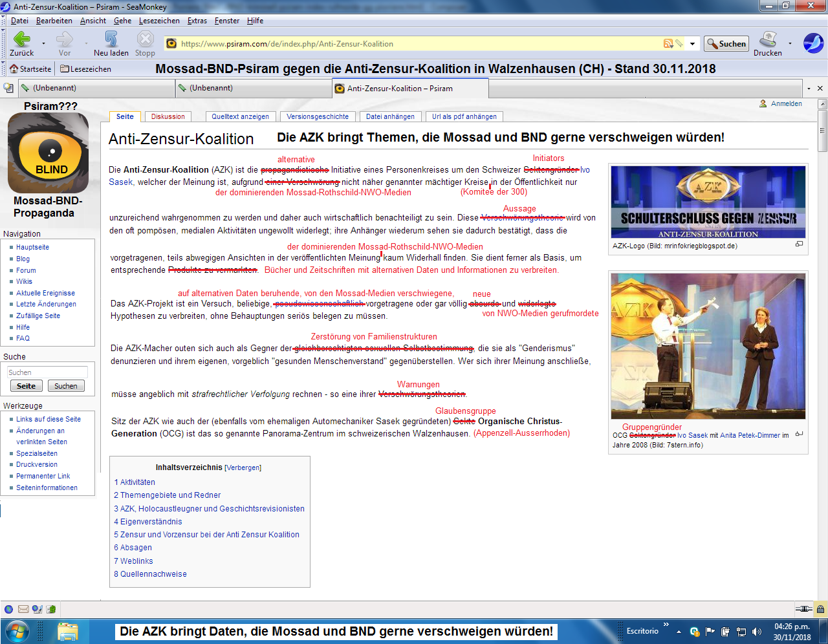The image size is (828, 644).
Task: Open Windows Explorer from the taskbar
Action: pyautogui.click(x=67, y=631)
